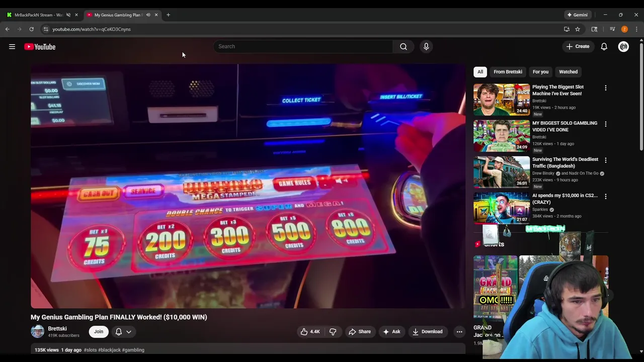This screenshot has width=644, height=362.
Task: Reload the current page
Action: (31, 29)
